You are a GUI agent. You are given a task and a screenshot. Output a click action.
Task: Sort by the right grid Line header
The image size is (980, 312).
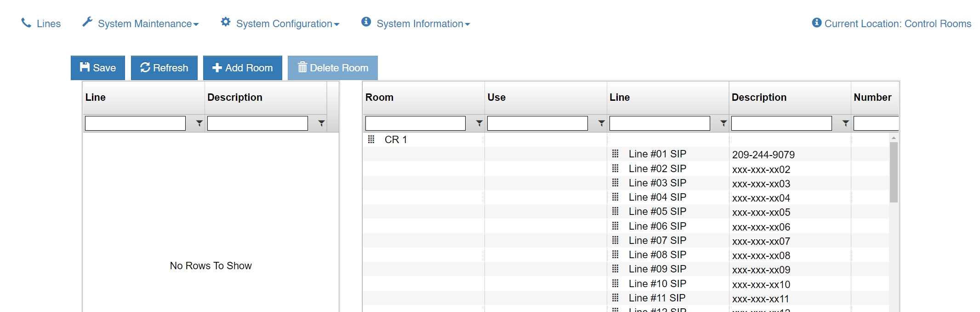[668, 98]
